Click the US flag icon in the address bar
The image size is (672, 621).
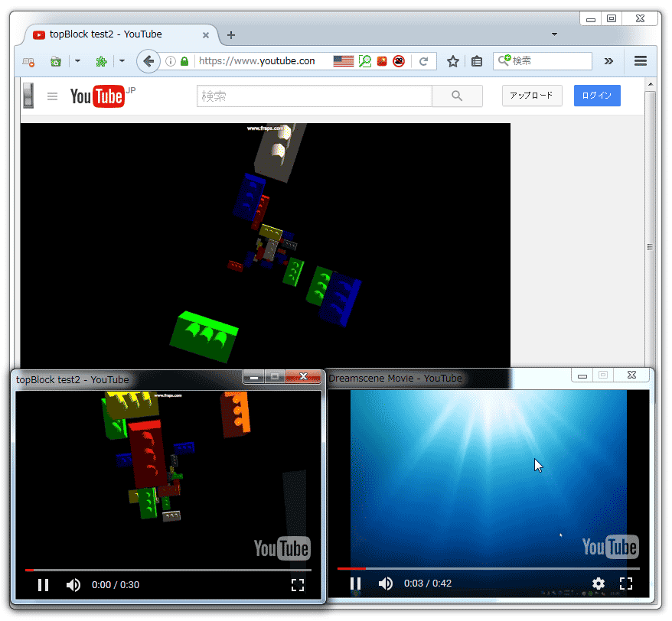(x=344, y=61)
